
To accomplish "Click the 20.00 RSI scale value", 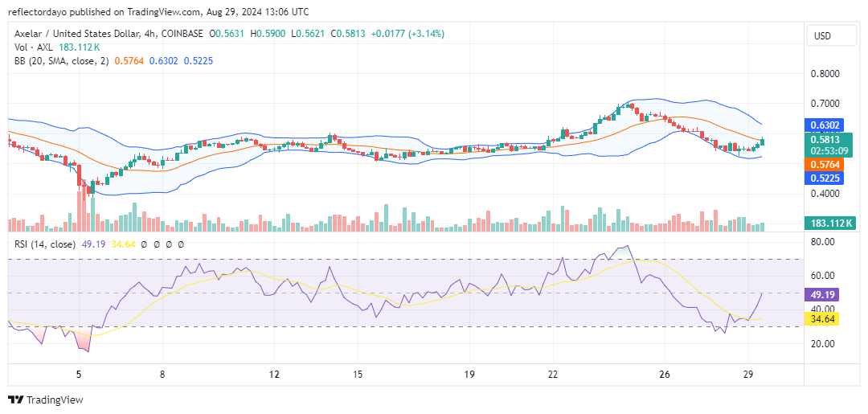I will (x=825, y=344).
